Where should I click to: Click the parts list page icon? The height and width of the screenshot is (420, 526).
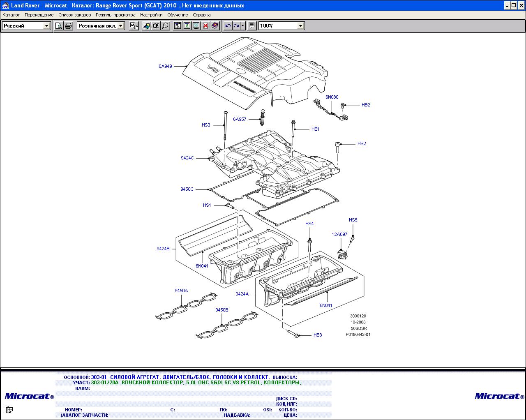pos(178,26)
